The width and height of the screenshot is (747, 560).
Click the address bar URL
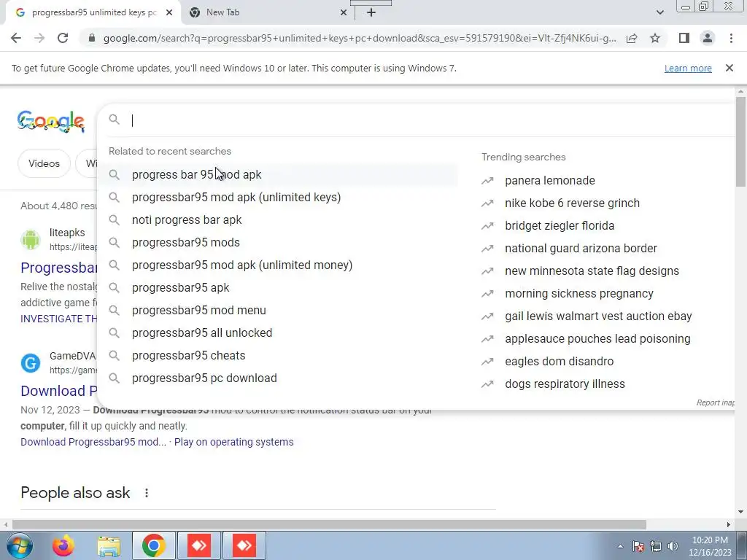360,38
